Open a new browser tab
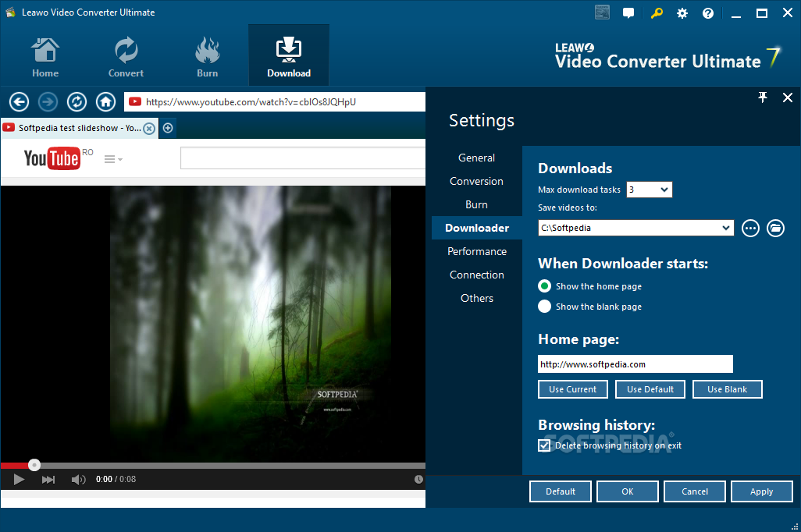Viewport: 801px width, 532px height. (168, 128)
